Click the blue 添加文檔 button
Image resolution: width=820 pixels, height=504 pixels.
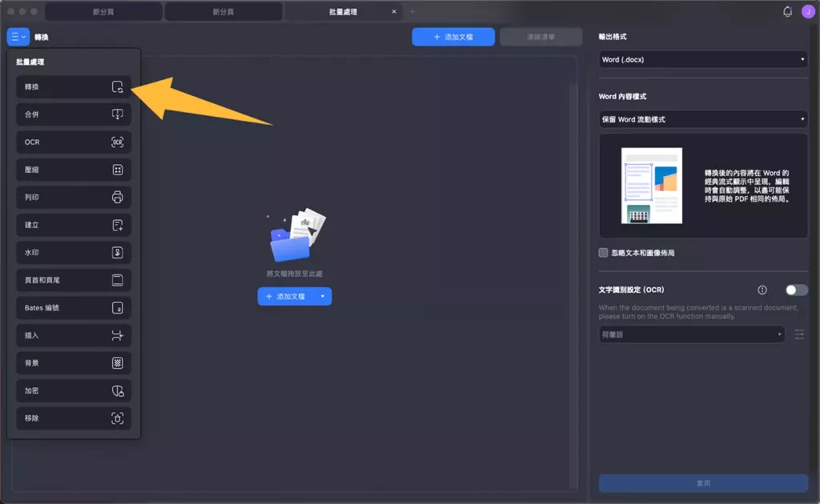point(452,36)
